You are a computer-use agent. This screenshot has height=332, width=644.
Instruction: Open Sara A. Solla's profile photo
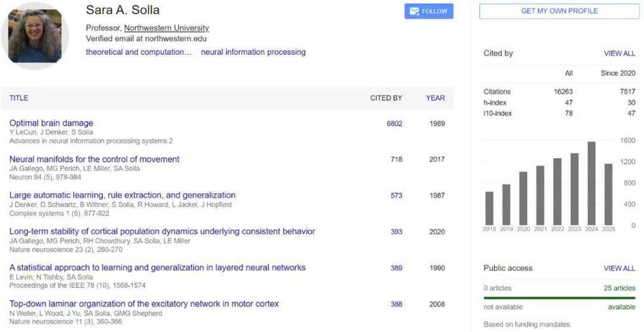pyautogui.click(x=35, y=36)
